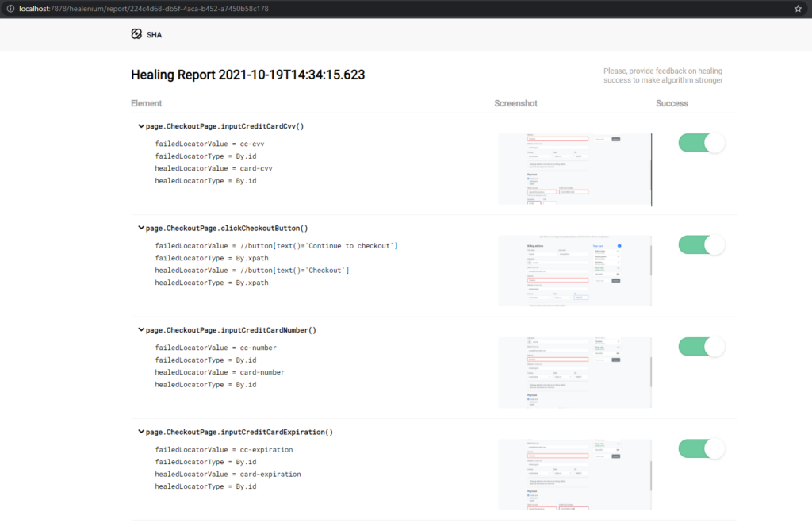Viewport: 812px width, 523px height.
Task: Toggle success switch for clickCheckoutButton
Action: [x=701, y=244]
